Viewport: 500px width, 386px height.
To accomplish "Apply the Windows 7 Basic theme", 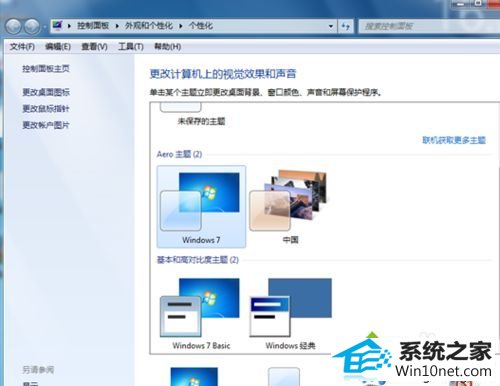I will pos(201,313).
